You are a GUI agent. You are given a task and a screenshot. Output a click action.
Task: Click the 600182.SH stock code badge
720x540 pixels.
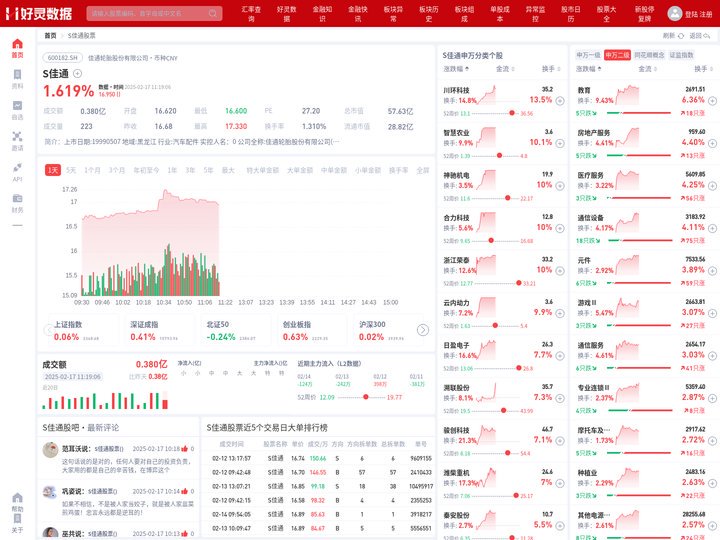pos(62,58)
